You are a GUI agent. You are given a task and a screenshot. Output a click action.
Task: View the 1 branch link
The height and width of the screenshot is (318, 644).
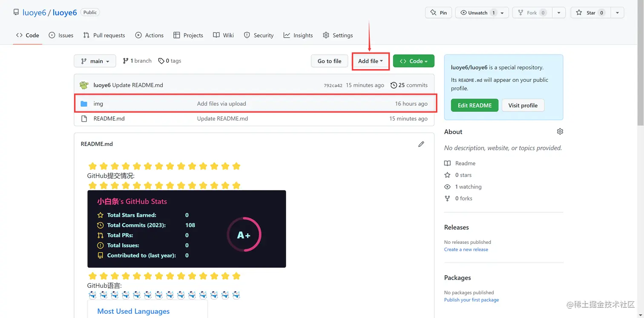(x=137, y=61)
